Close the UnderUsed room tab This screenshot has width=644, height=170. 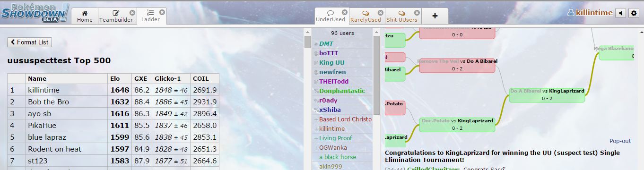345,12
